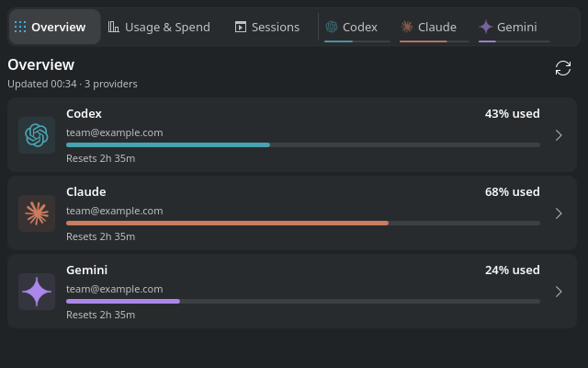
Task: Click team@example.com under Codex
Action: coord(115,132)
